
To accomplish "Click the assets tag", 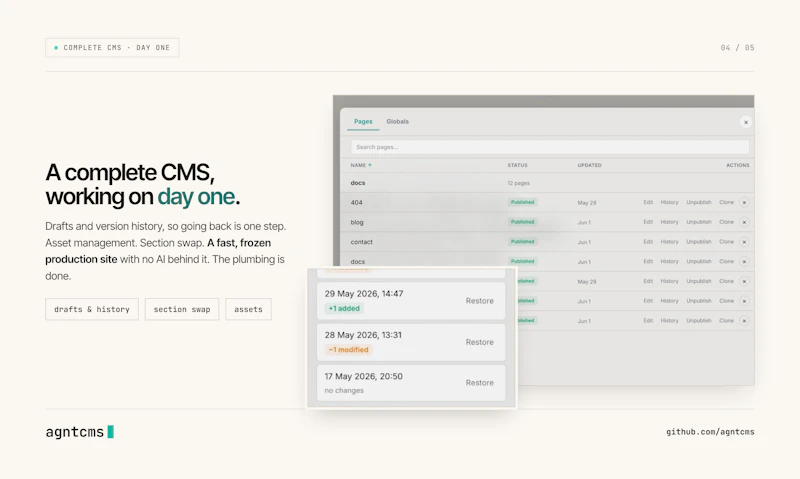I will pos(248,309).
